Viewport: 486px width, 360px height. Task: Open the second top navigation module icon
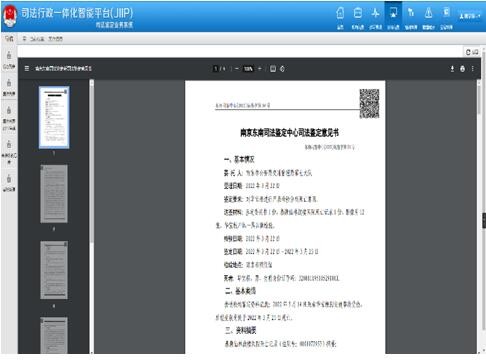point(358,17)
